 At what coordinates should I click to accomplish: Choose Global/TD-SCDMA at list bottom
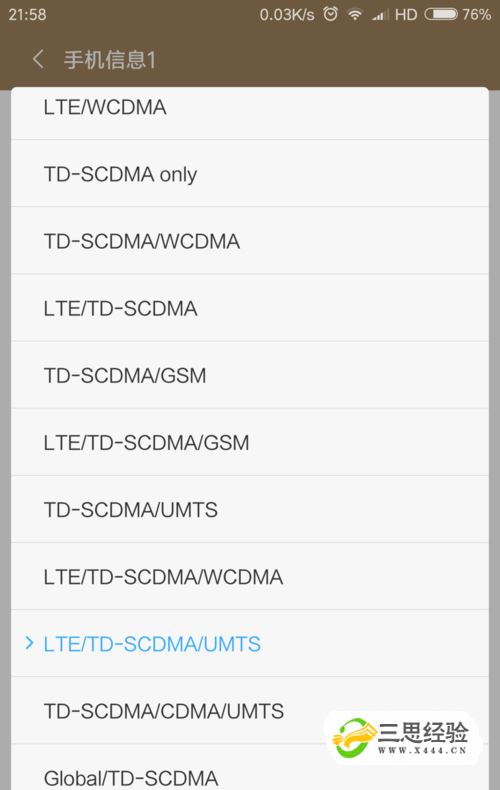(x=250, y=767)
